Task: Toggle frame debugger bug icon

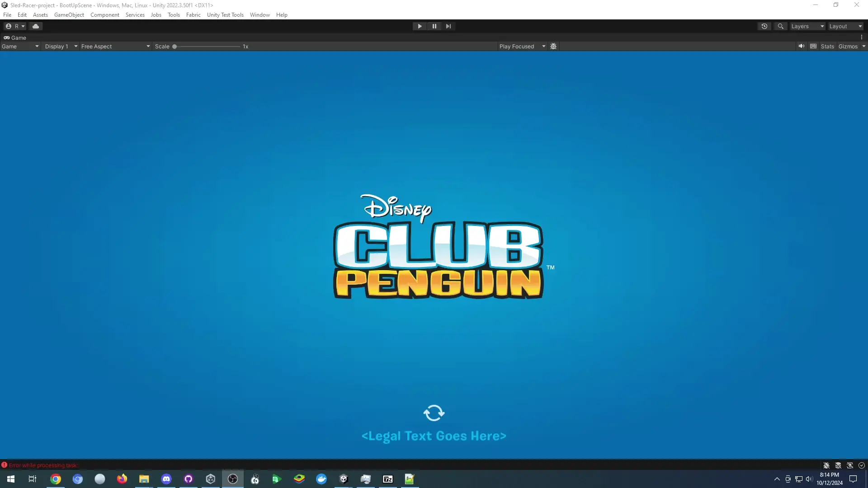Action: 553,46
